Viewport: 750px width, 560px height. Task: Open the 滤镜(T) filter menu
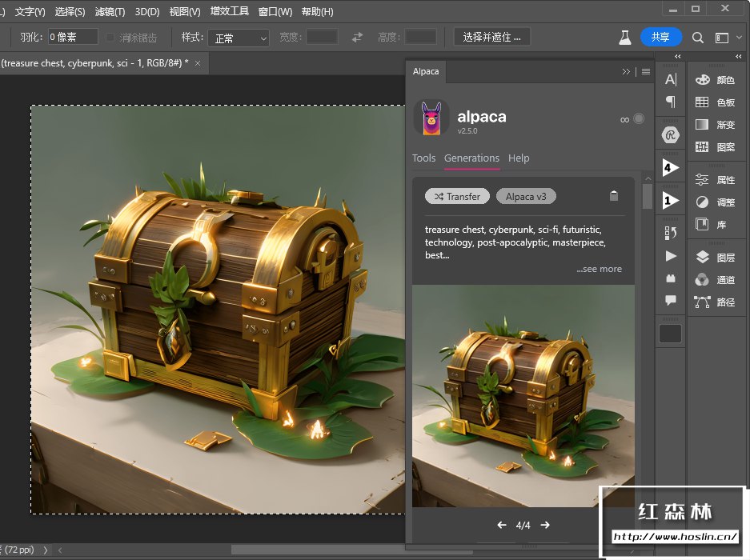tap(110, 12)
